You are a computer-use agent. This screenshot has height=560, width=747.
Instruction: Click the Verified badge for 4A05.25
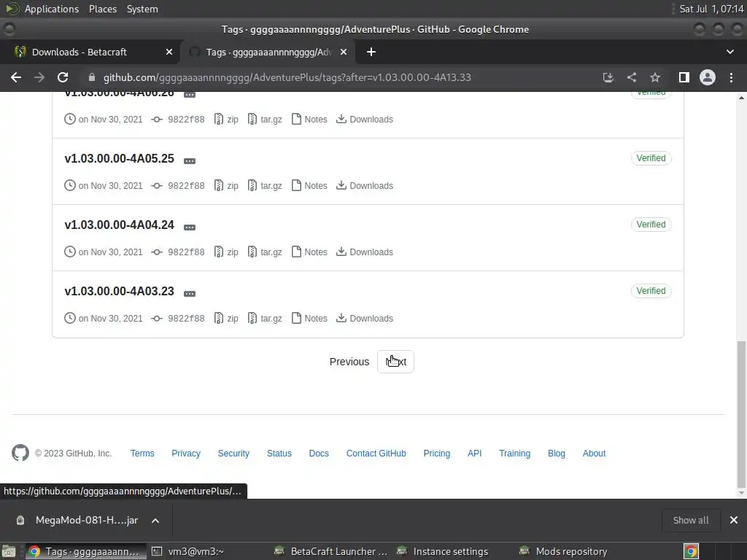click(x=651, y=158)
